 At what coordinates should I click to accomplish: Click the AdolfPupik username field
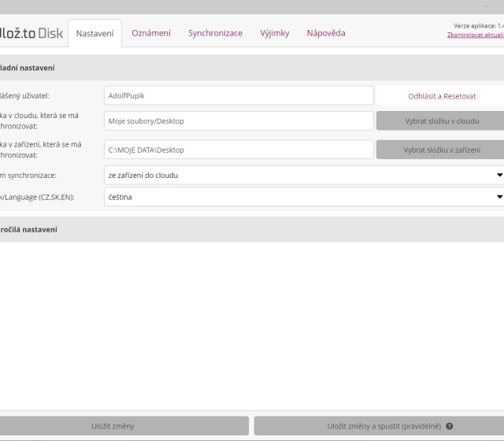click(239, 96)
